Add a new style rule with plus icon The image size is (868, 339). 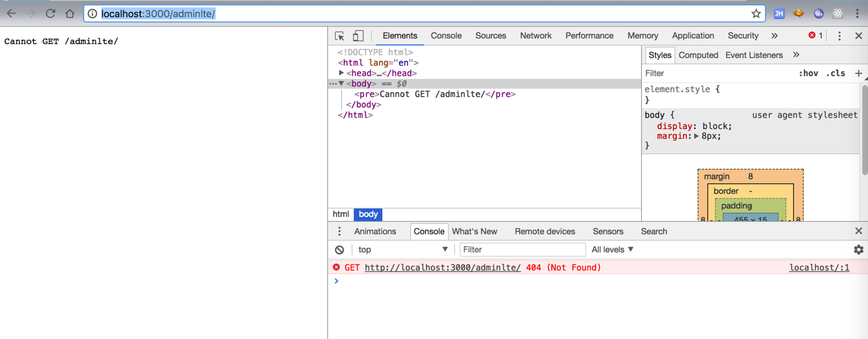[859, 73]
